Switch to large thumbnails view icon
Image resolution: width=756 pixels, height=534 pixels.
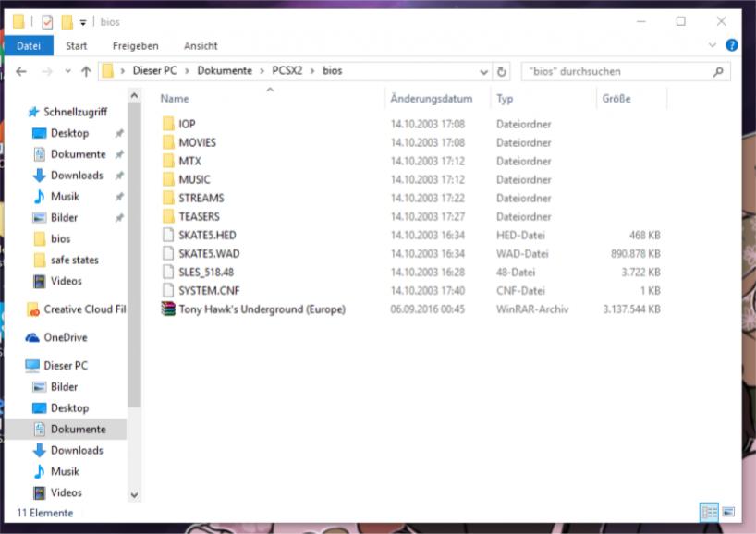point(728,512)
